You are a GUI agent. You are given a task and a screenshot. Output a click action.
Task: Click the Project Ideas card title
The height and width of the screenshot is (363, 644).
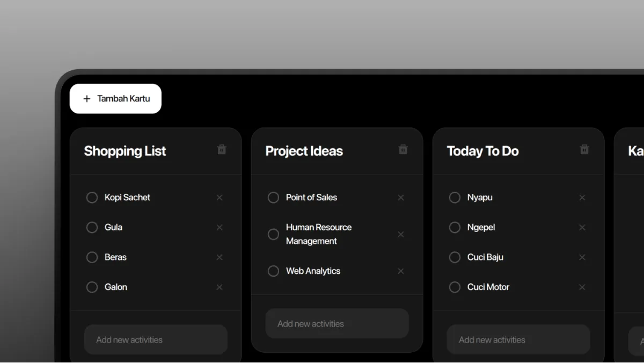(304, 151)
